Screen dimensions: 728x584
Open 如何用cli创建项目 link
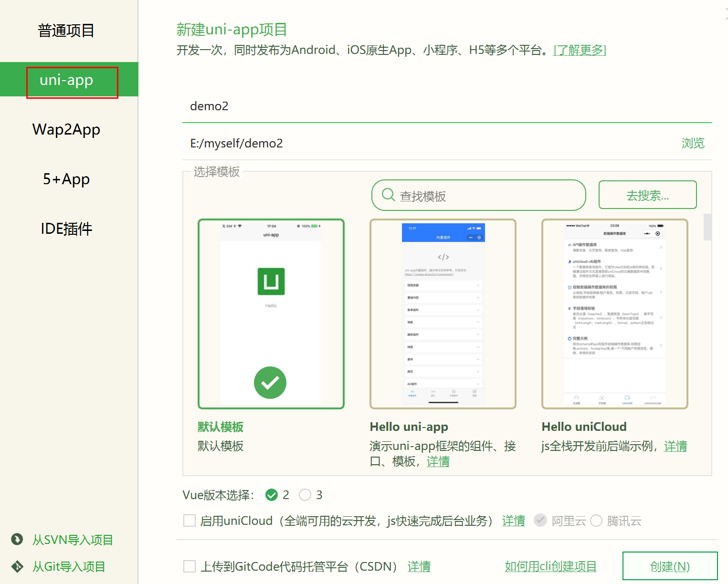551,566
